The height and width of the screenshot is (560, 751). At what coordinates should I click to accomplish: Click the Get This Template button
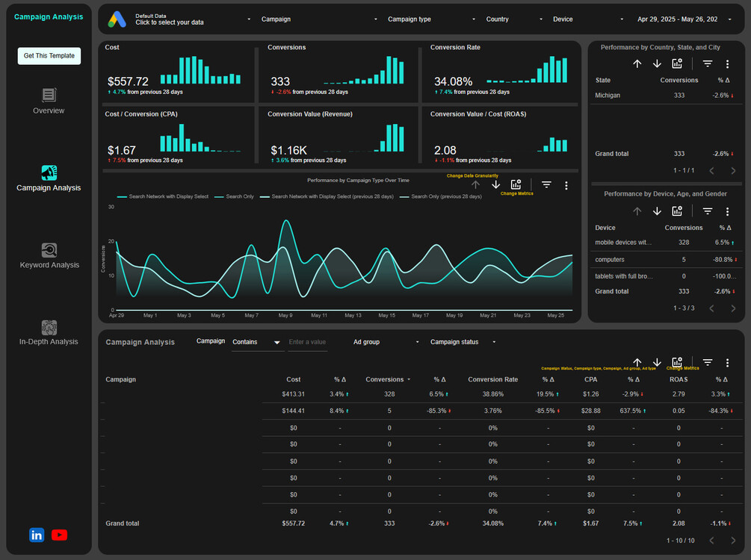tap(49, 55)
